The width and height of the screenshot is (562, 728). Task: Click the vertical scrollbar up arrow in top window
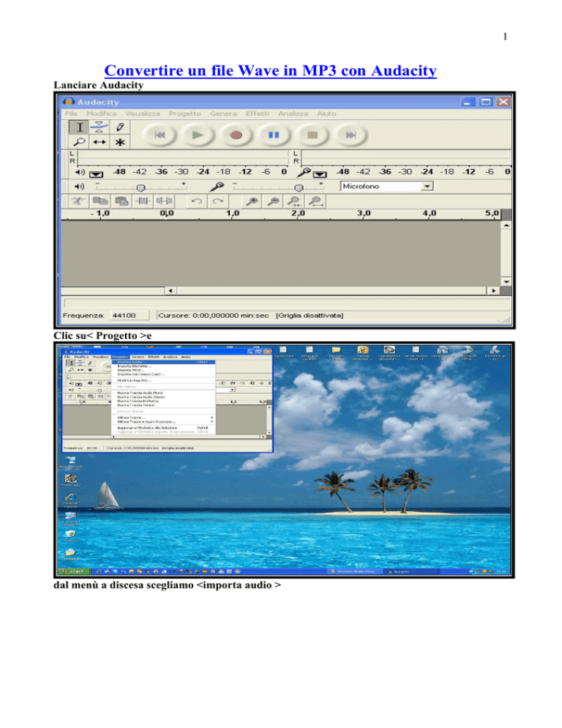[506, 225]
